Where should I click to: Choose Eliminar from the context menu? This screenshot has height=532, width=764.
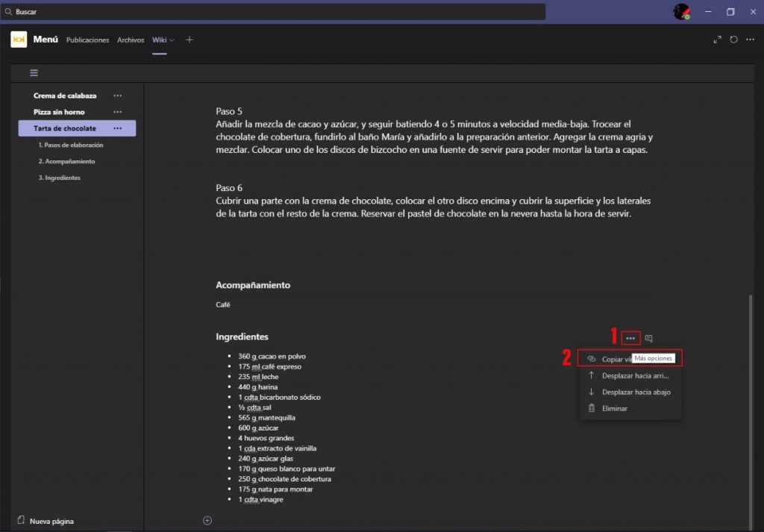614,408
